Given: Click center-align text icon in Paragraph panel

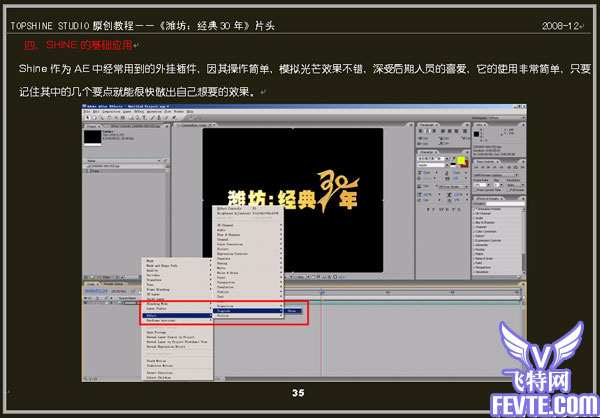Looking at the screenshot, I should 427,131.
